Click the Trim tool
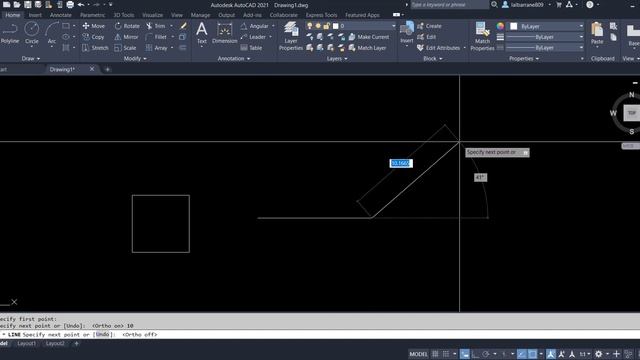 click(x=156, y=26)
